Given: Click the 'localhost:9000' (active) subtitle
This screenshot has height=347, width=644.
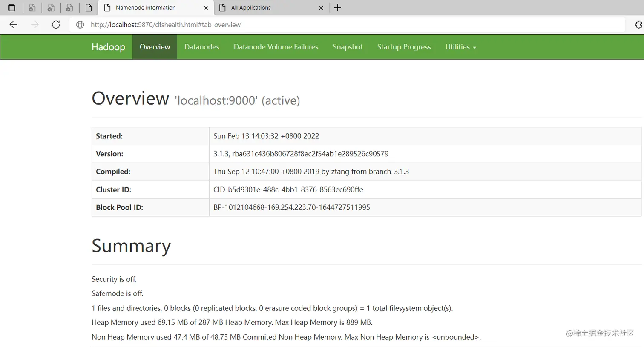Looking at the screenshot, I should (237, 100).
